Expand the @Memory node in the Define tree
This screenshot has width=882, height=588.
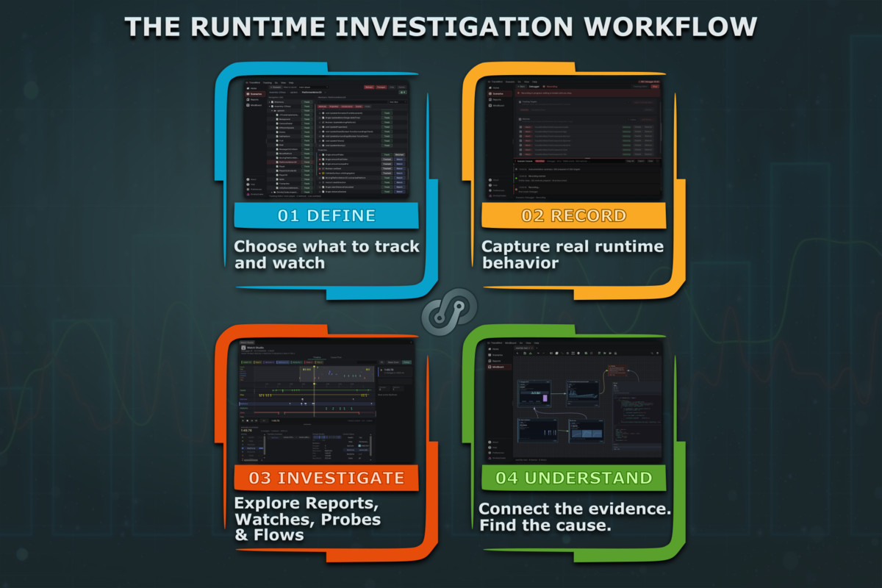[269, 102]
